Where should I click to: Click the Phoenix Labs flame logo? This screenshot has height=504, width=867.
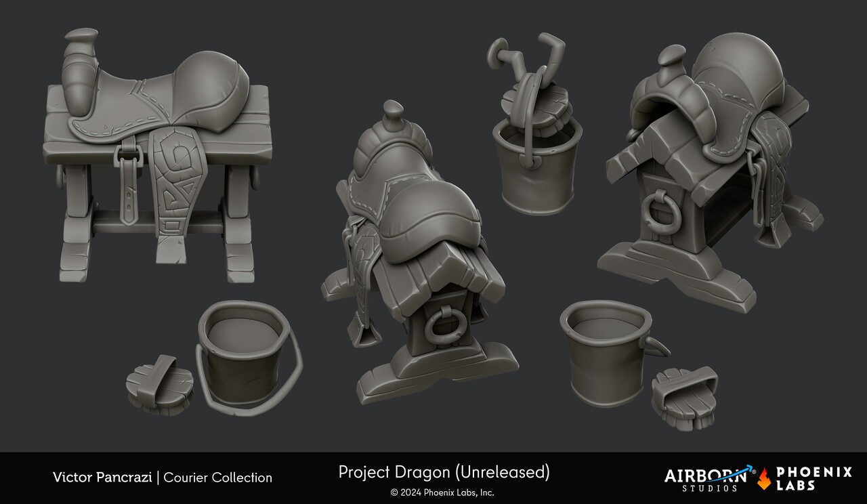pyautogui.click(x=763, y=478)
